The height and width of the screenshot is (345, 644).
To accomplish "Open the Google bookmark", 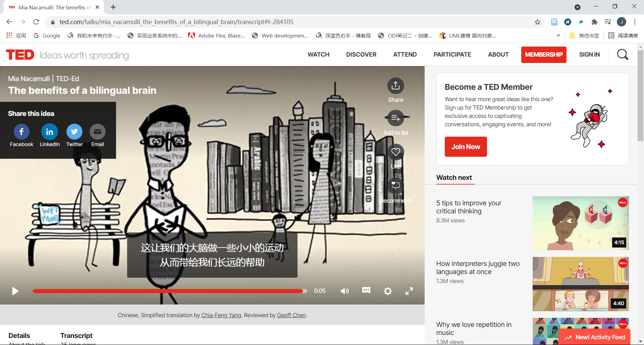I will click(47, 36).
